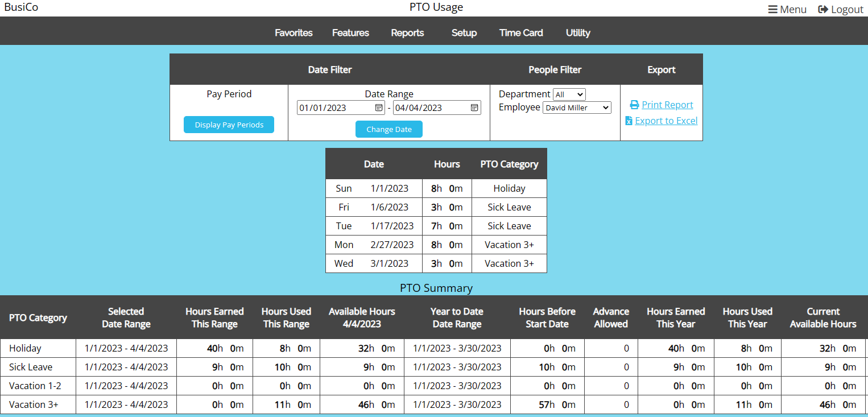The height and width of the screenshot is (417, 868).
Task: Click the Current Available Hours header
Action: tap(823, 317)
